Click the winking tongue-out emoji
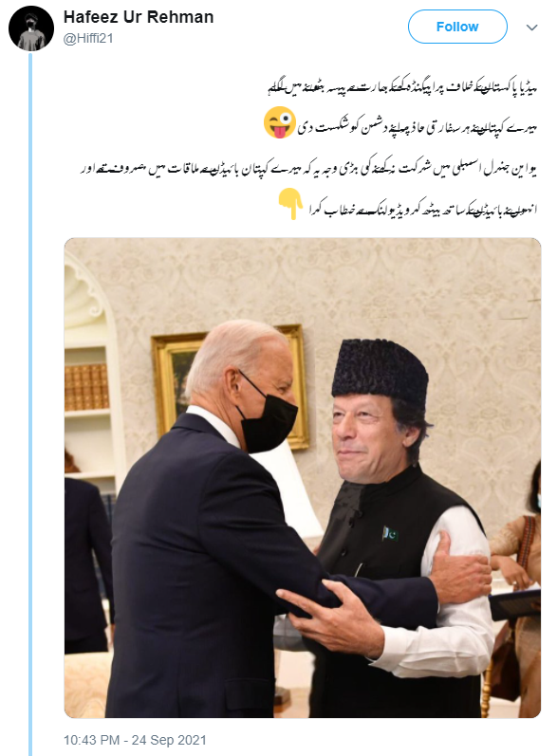This screenshot has width=557, height=756. coord(280,122)
